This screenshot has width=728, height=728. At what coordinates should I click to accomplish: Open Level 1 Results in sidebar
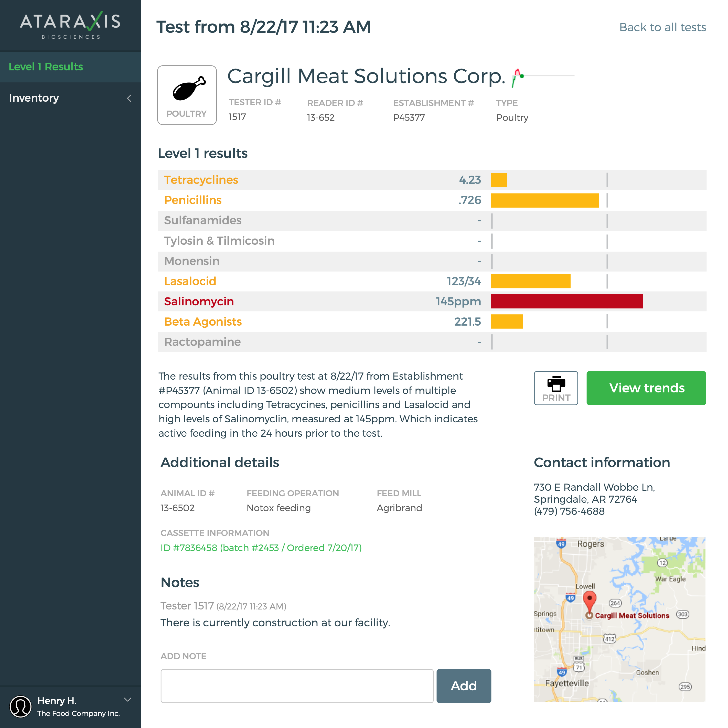pyautogui.click(x=70, y=67)
